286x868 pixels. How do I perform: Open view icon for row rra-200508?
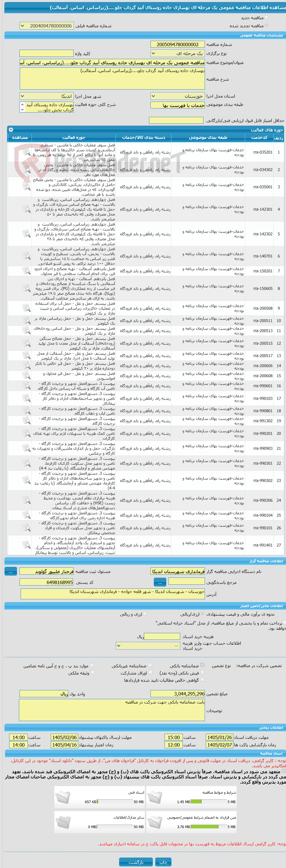coord(26,308)
